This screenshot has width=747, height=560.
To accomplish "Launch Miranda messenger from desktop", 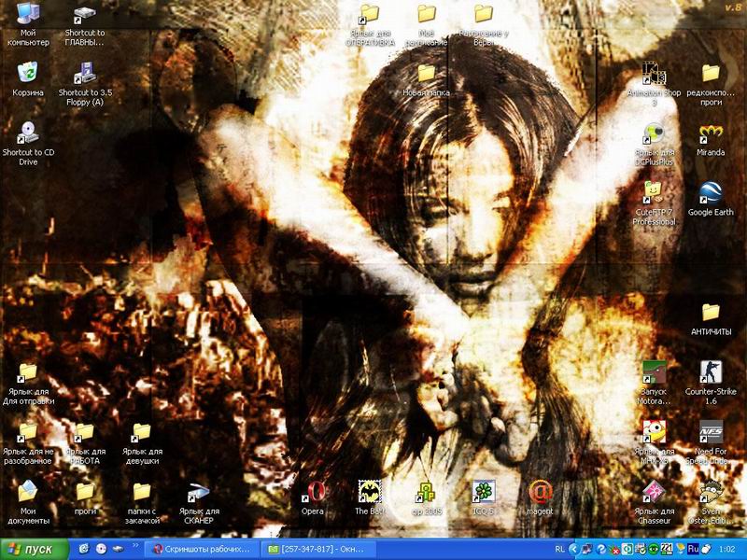I will [x=711, y=133].
